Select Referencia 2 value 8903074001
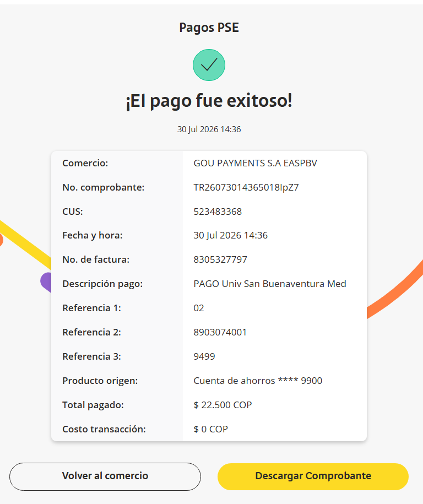 (220, 332)
